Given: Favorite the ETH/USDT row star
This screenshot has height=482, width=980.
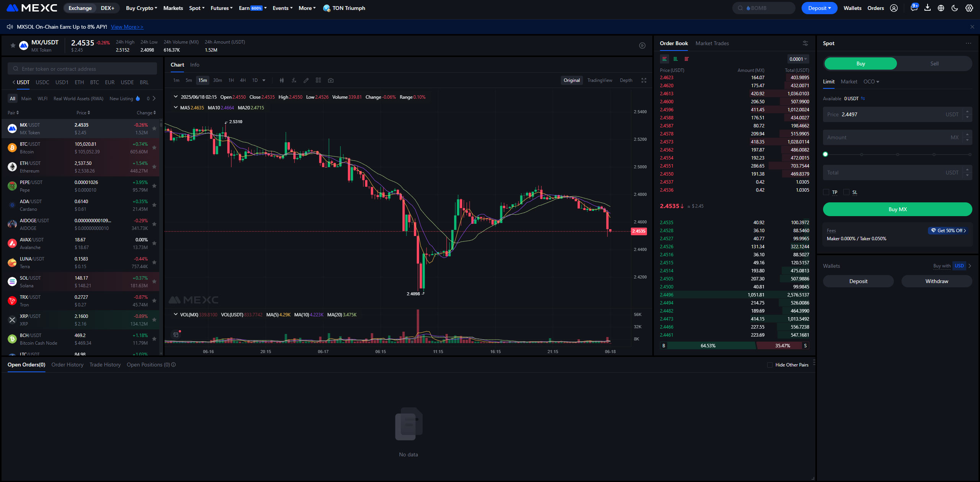Looking at the screenshot, I should click(x=154, y=167).
